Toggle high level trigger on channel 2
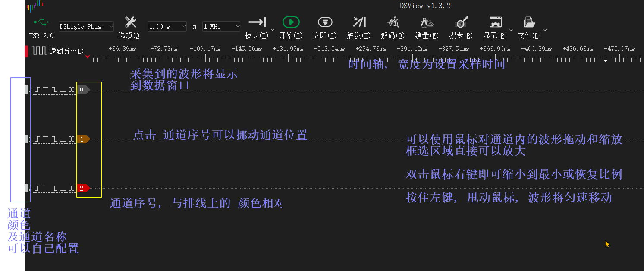Viewport: 644px width, 271px height. [46, 188]
